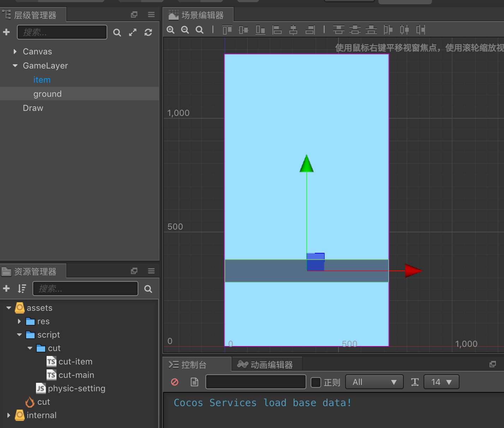Enable the regex filter checkbox in console
The height and width of the screenshot is (428, 504).
[316, 382]
